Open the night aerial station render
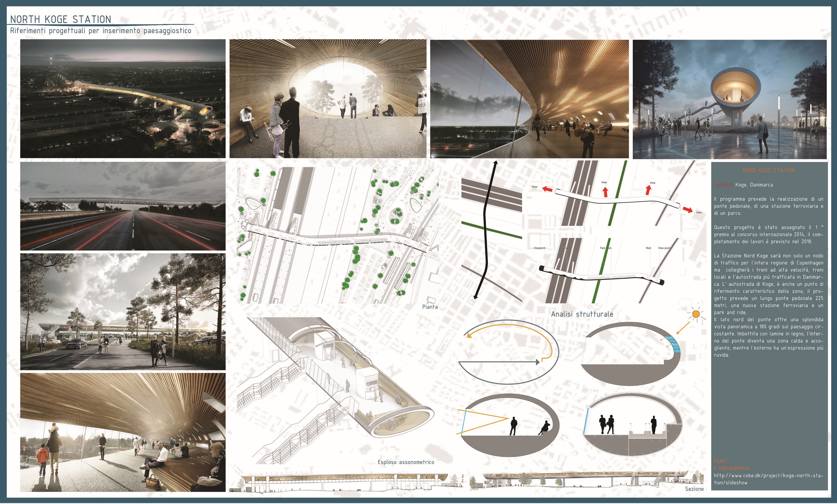The width and height of the screenshot is (837, 504). (x=123, y=98)
